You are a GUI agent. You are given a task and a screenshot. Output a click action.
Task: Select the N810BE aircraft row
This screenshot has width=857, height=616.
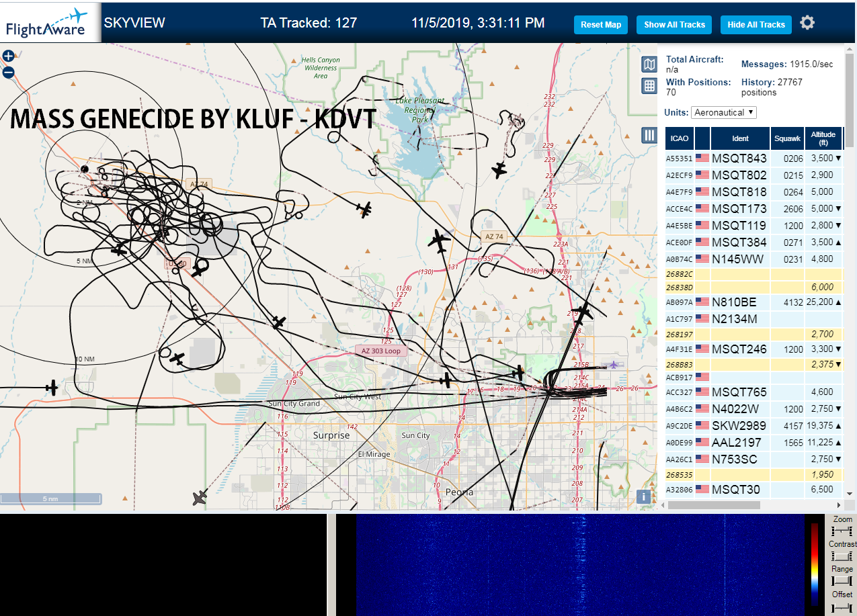coord(753,302)
